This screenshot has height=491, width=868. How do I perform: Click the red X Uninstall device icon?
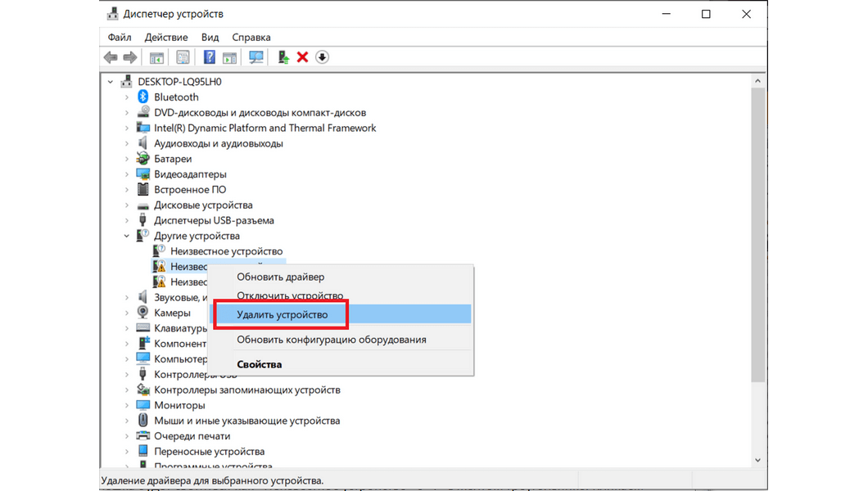[x=302, y=57]
